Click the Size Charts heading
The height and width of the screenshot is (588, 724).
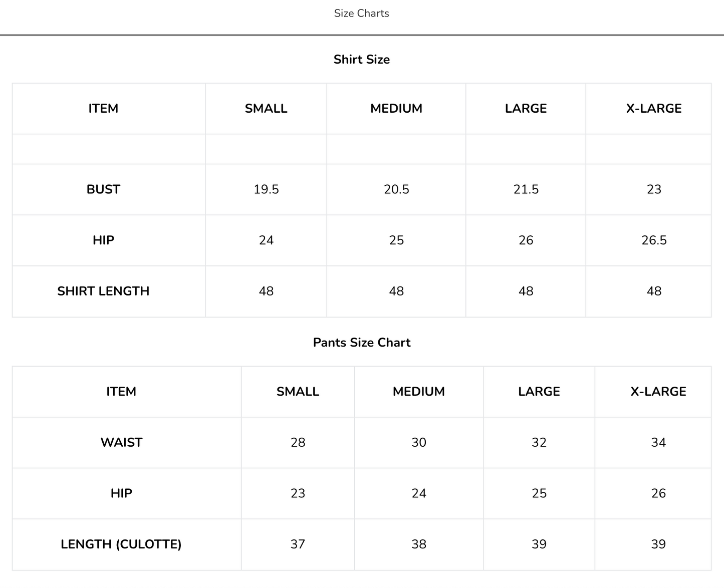(361, 14)
